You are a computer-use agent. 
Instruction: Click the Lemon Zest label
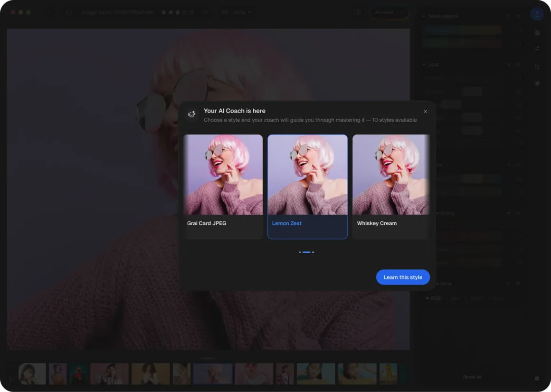[287, 223]
